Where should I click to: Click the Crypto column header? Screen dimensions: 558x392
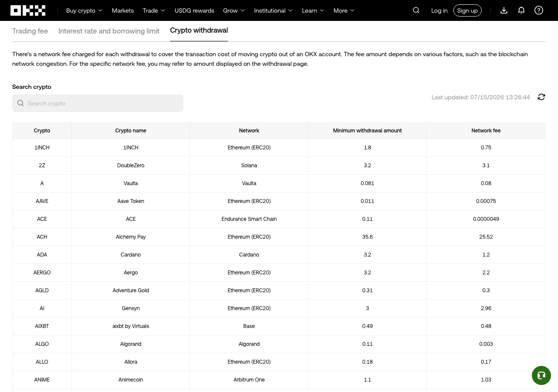click(x=42, y=131)
